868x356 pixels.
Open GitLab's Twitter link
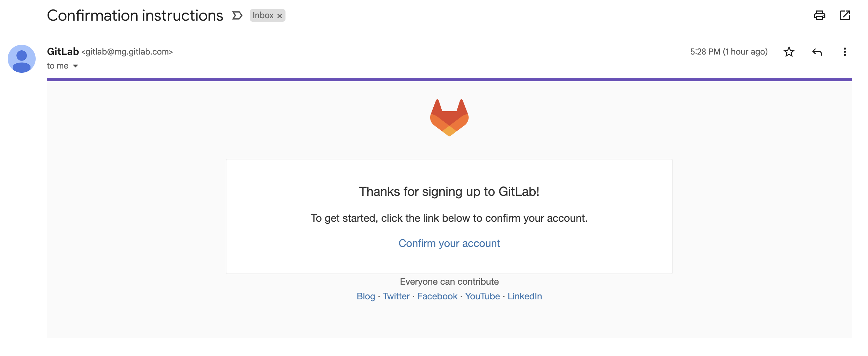396,296
